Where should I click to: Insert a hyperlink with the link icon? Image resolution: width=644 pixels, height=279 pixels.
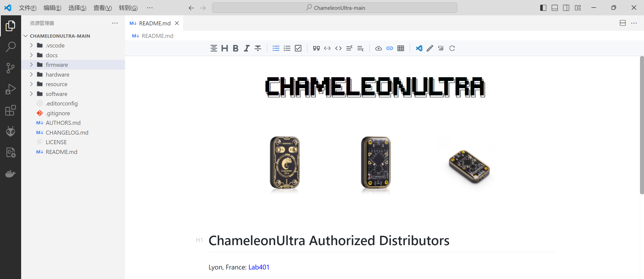(389, 48)
